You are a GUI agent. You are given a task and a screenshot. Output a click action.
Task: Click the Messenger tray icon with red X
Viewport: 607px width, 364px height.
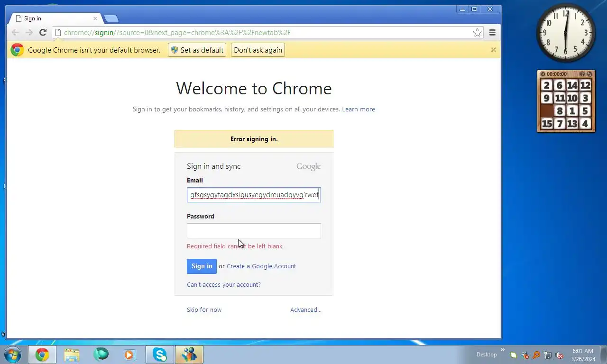(x=525, y=355)
